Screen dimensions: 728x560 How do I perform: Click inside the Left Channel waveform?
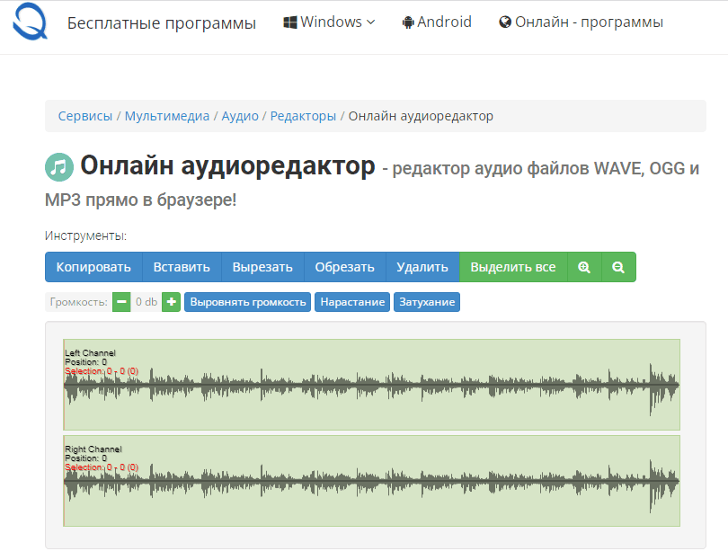(x=368, y=387)
